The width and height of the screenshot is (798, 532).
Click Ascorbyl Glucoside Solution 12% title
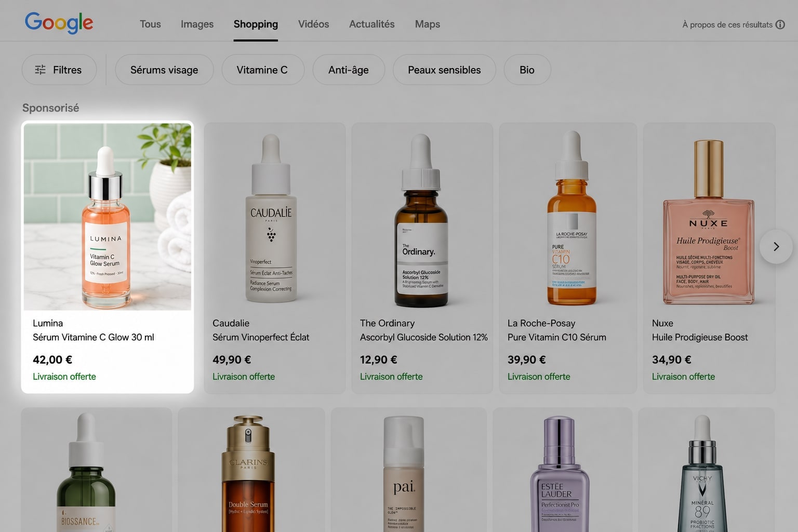tap(424, 337)
